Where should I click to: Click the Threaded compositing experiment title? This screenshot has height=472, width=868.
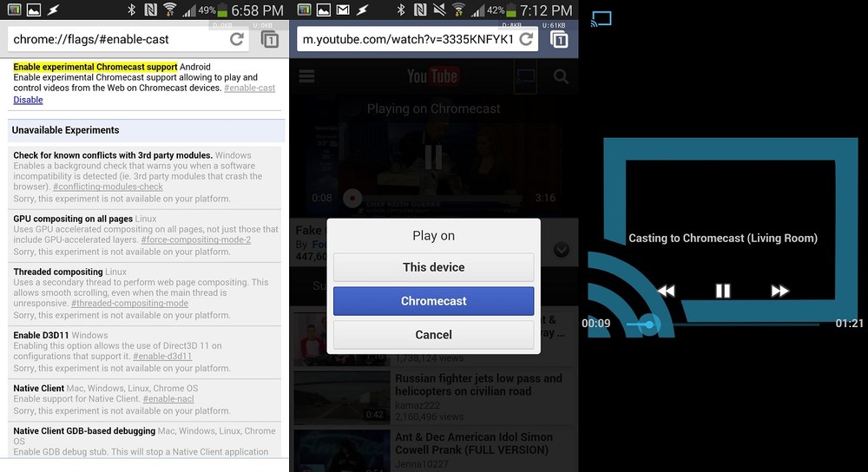(x=58, y=272)
